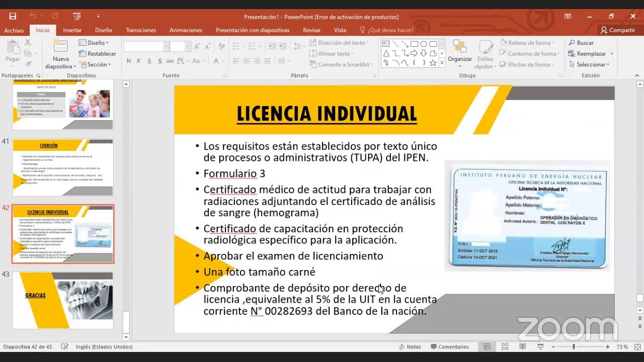Open the font name combo box
644x362 pixels.
146,46
